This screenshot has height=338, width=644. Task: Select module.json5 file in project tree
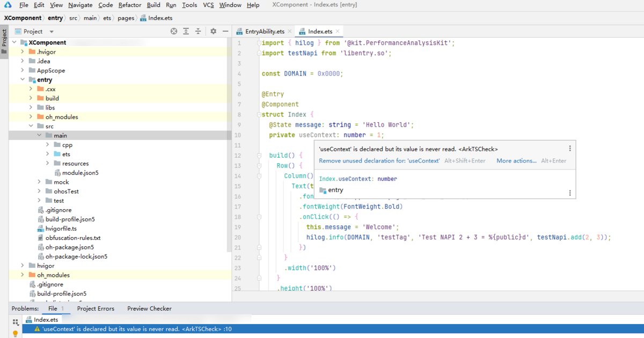80,173
